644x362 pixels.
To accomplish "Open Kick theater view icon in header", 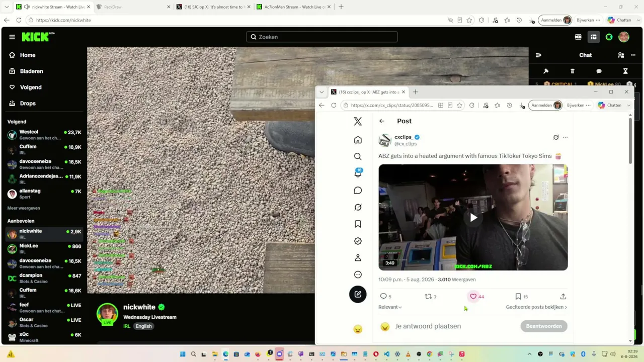I will coord(594,37).
